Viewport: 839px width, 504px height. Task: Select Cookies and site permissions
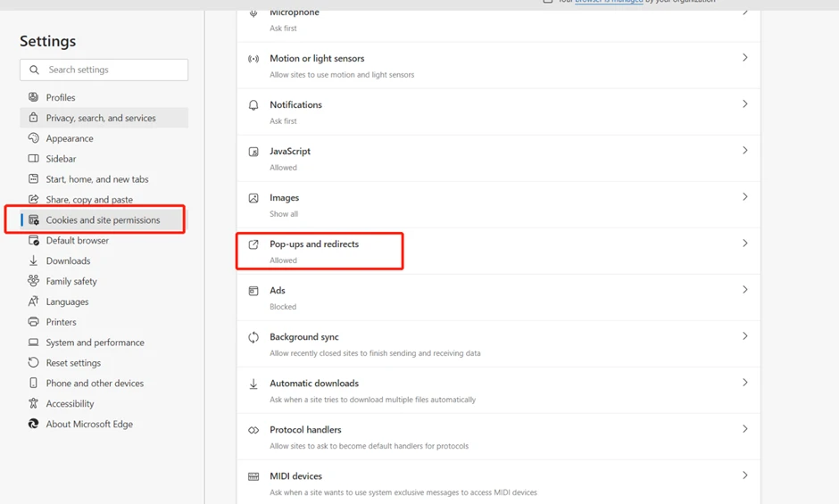coord(104,220)
